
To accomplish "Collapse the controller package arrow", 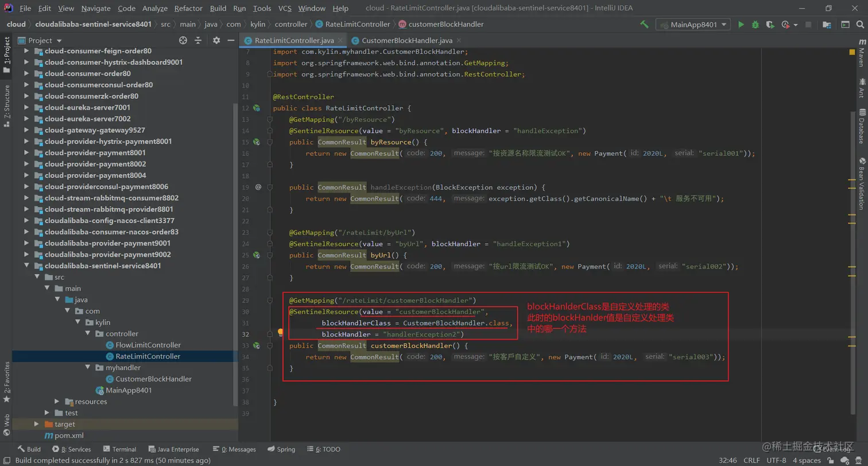I will coord(88,334).
